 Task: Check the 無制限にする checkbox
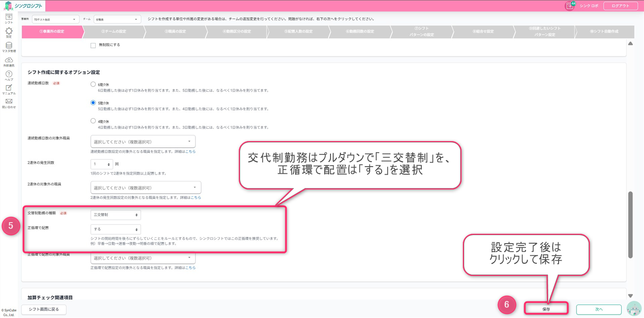(x=93, y=45)
